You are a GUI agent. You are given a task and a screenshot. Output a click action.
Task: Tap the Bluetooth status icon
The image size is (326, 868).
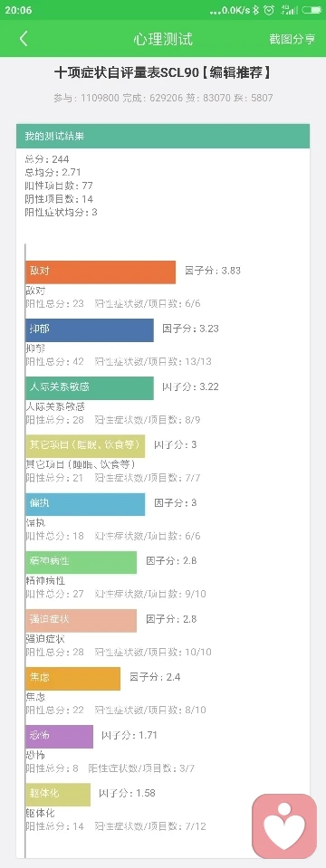click(255, 10)
